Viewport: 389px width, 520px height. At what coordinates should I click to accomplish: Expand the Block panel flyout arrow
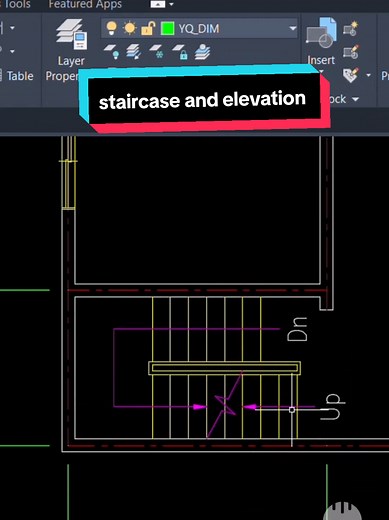[355, 99]
